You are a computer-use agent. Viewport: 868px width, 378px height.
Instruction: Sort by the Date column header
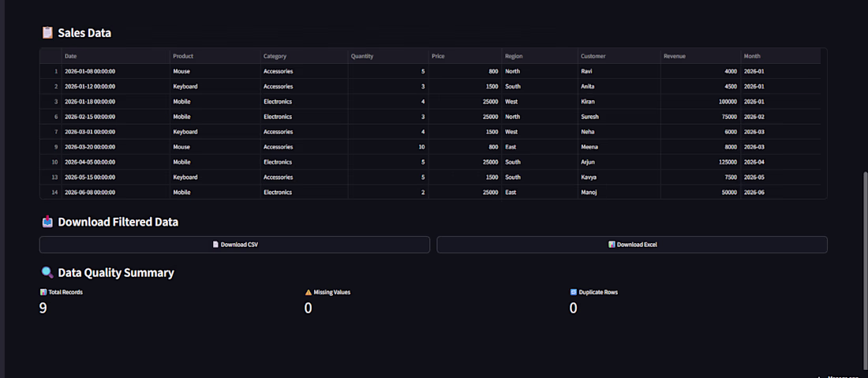pos(115,56)
